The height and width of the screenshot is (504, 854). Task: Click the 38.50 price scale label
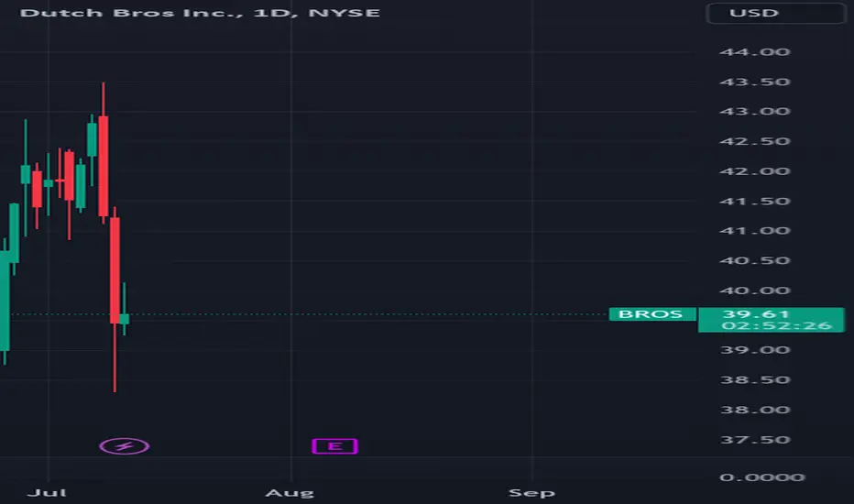(754, 379)
